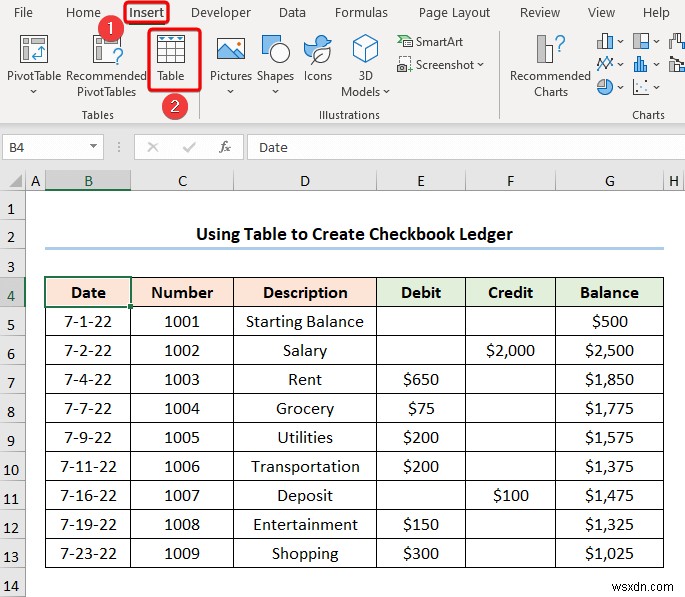Open the PivotTable dropdown arrow
Image resolution: width=685 pixels, height=597 pixels.
pos(34,92)
